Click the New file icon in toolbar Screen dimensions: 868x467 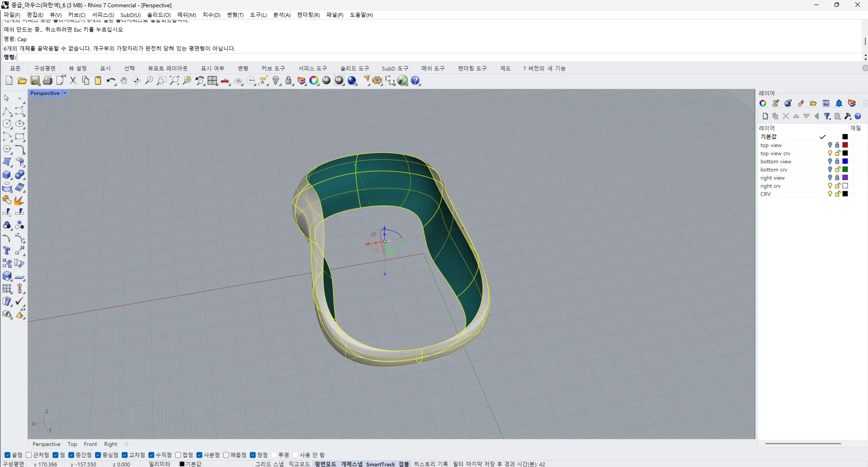[9, 81]
